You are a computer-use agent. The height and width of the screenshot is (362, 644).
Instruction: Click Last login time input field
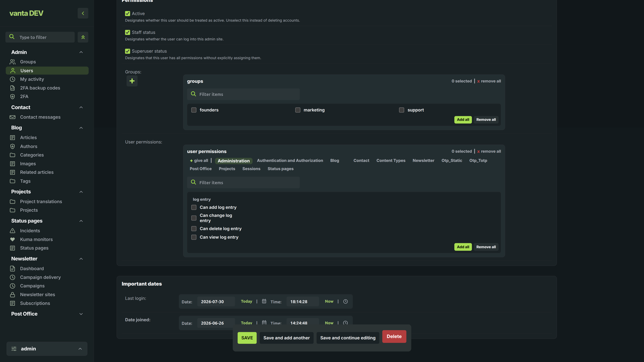coord(303,301)
